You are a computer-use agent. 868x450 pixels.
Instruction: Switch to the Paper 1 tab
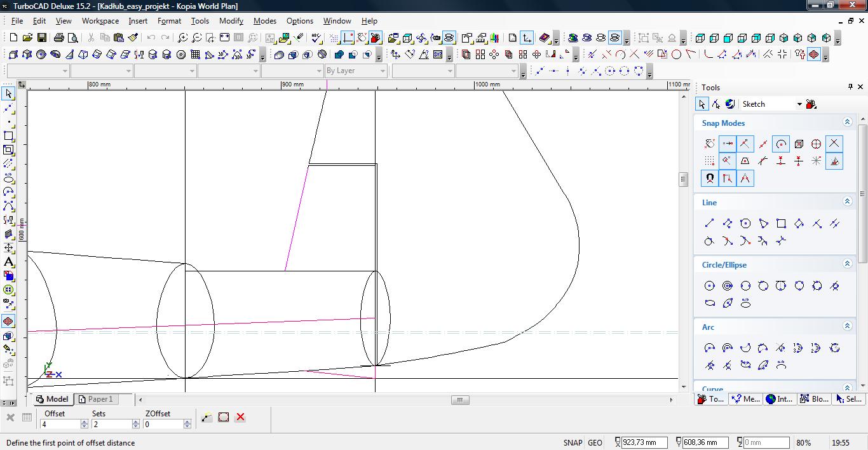(95, 399)
